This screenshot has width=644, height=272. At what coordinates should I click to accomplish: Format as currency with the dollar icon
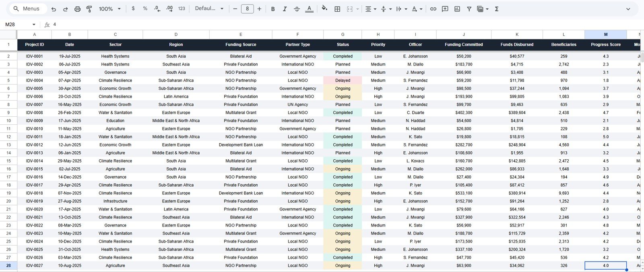133,8
